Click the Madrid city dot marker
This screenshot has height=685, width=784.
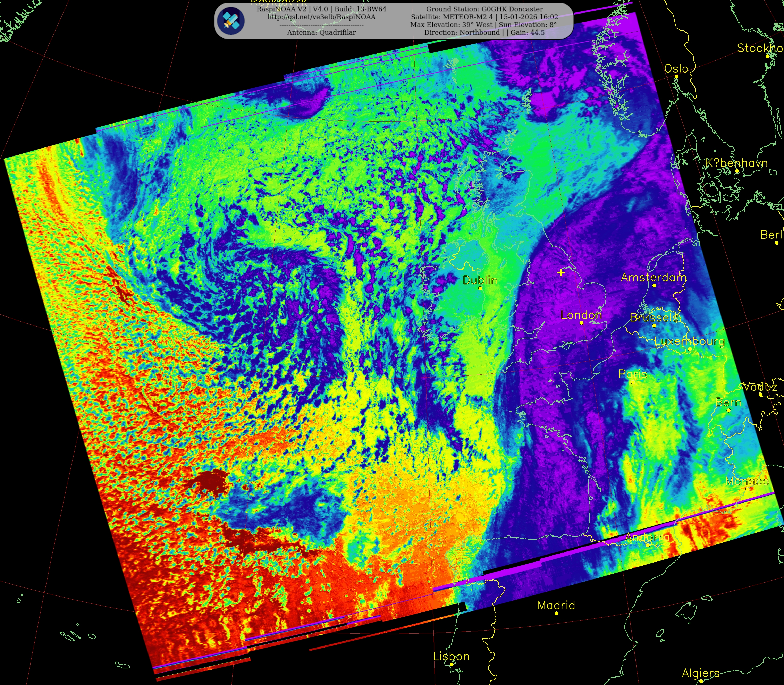557,613
